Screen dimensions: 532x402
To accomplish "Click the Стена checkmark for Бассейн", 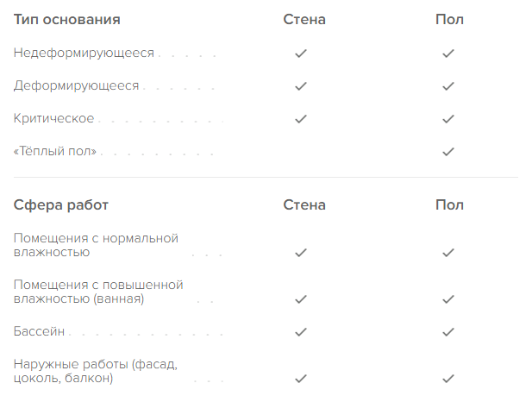I will pyautogui.click(x=301, y=332).
